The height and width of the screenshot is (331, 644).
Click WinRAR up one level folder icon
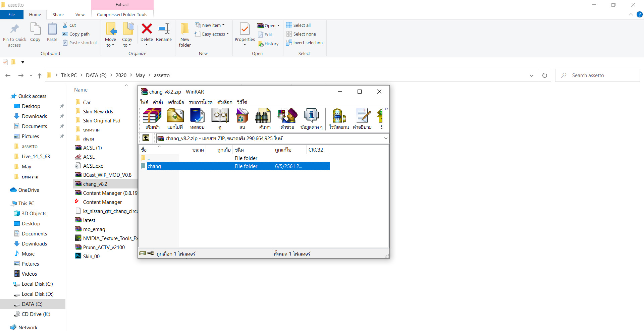click(x=146, y=138)
